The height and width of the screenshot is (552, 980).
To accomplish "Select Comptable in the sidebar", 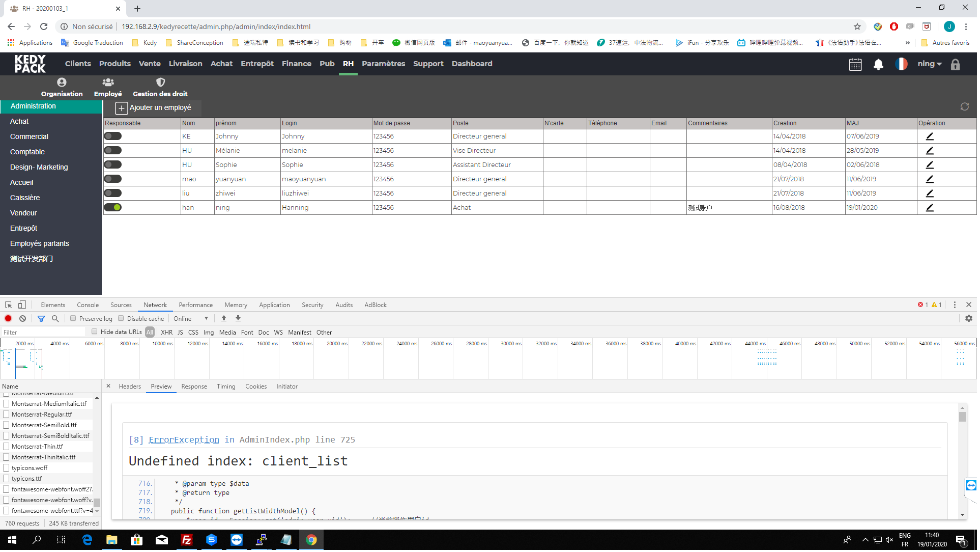I will point(27,152).
